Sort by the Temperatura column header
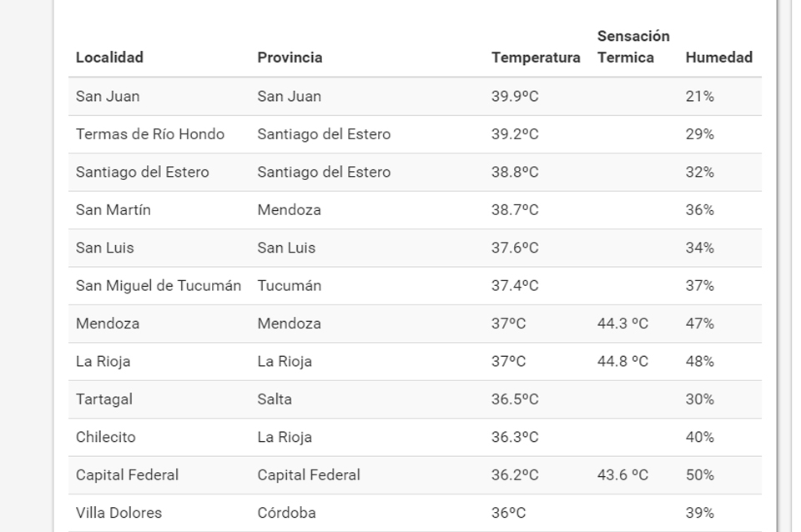 536,58
